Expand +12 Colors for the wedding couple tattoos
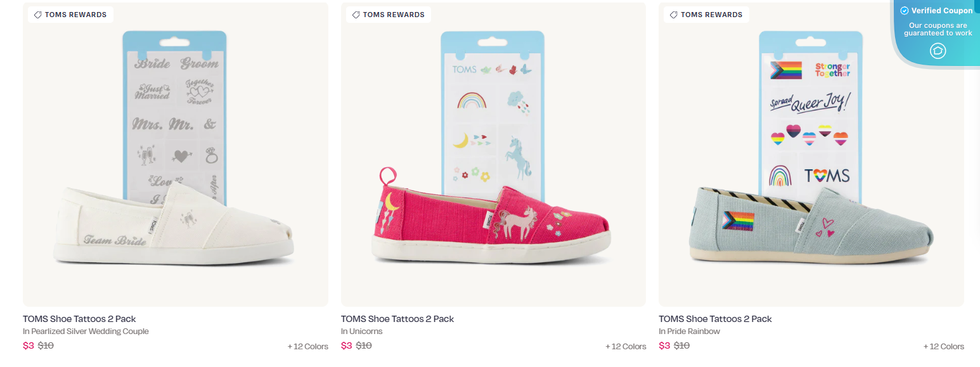The height and width of the screenshot is (367, 980). [308, 346]
